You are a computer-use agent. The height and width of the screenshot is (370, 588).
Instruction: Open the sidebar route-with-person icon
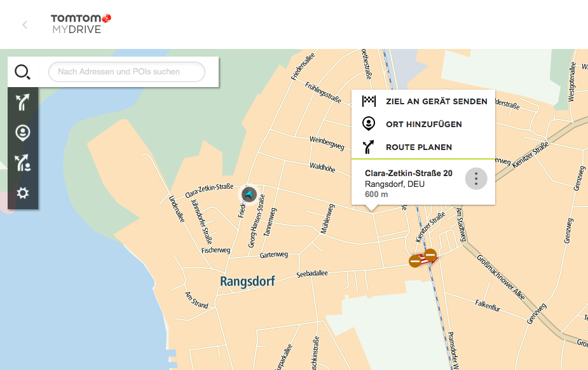click(23, 163)
